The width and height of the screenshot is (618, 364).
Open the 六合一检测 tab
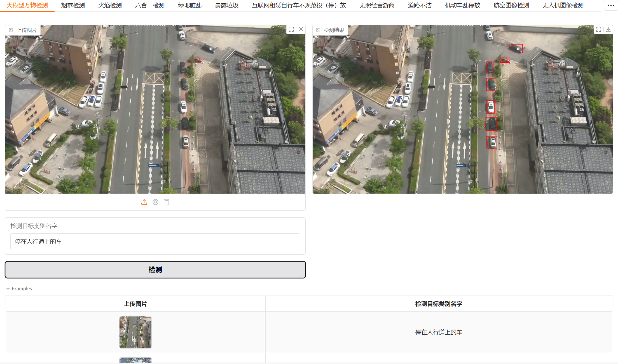pos(150,5)
